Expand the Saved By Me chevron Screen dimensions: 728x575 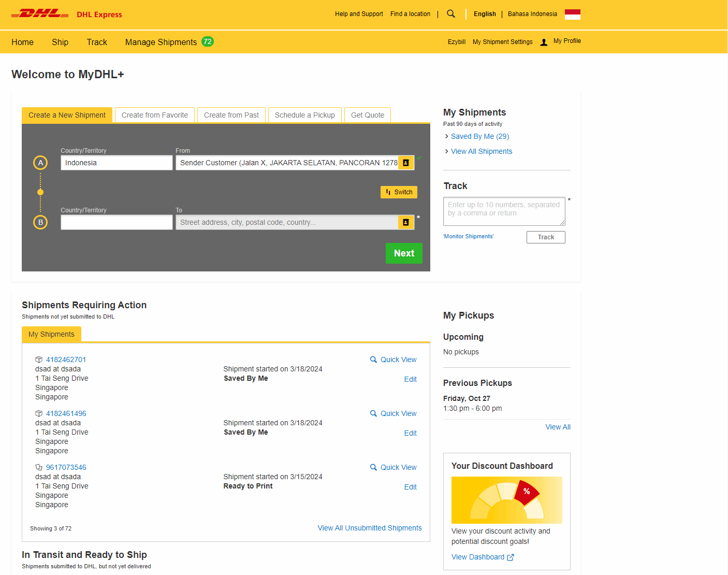446,136
